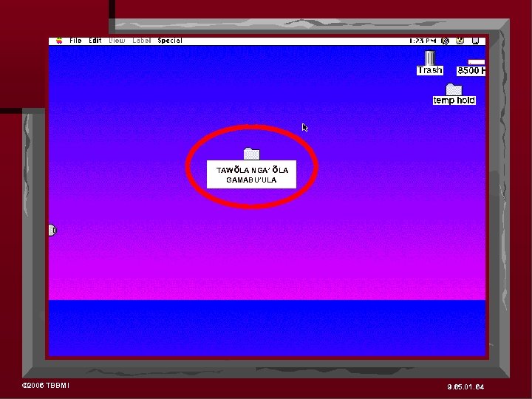Select the Trash can icon
The width and height of the screenshot is (532, 399).
pos(430,58)
